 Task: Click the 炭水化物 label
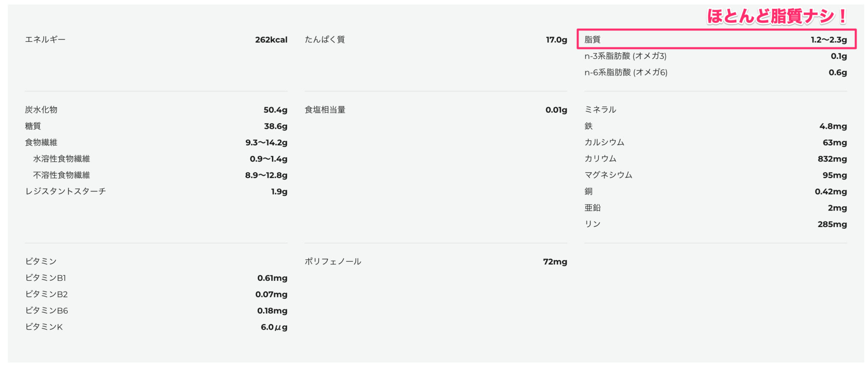(41, 110)
